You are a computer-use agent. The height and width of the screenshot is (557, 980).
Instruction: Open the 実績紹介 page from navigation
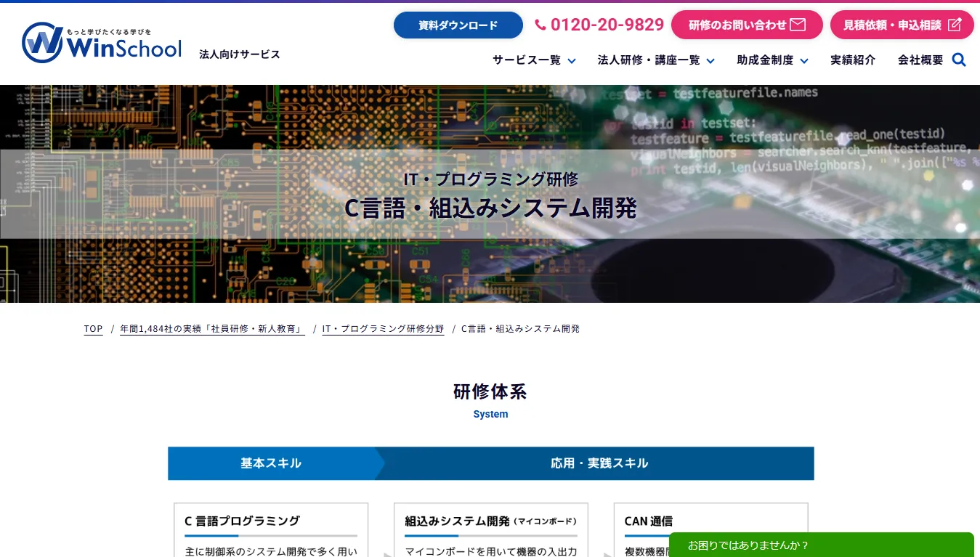pos(853,60)
